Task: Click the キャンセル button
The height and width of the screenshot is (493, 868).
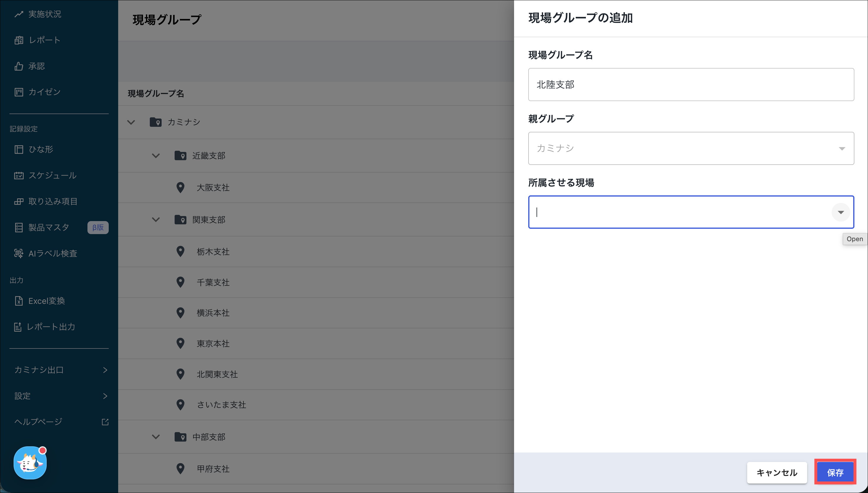Action: (x=777, y=472)
